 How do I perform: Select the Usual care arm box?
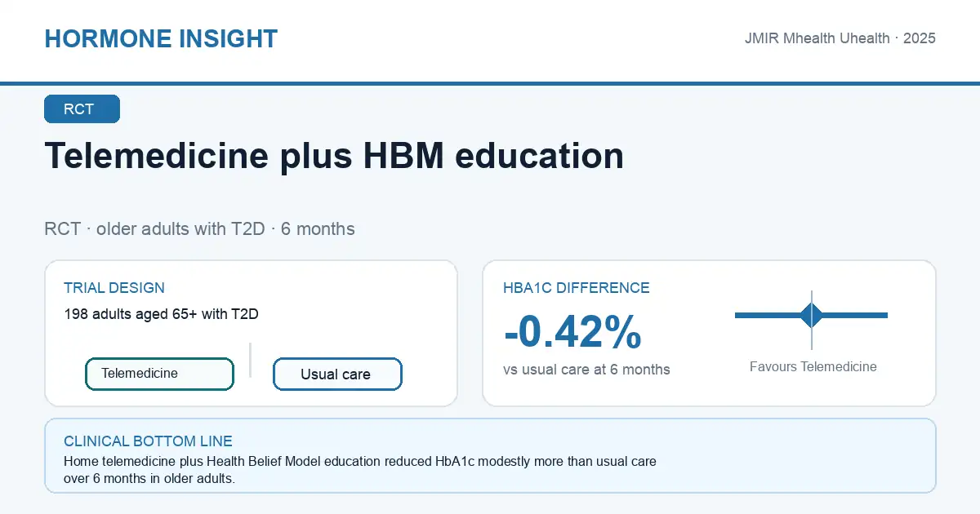pos(337,374)
